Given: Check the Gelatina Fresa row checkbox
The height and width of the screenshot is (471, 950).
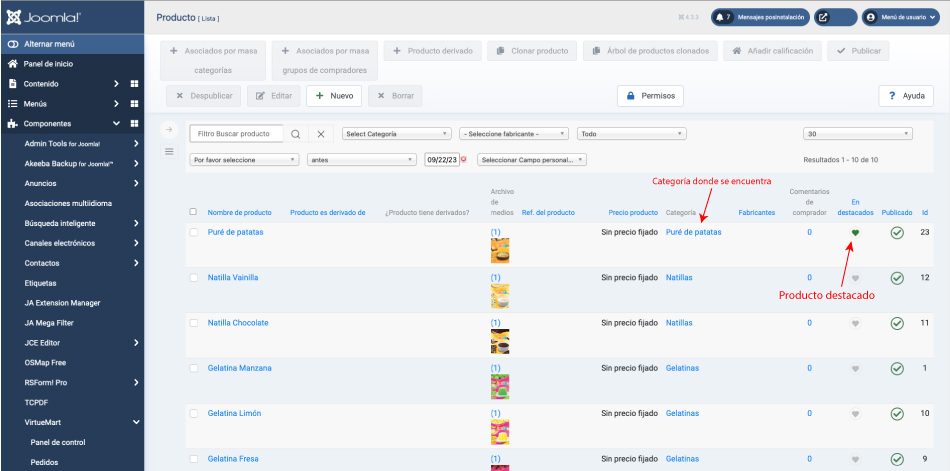Looking at the screenshot, I should pos(193,459).
